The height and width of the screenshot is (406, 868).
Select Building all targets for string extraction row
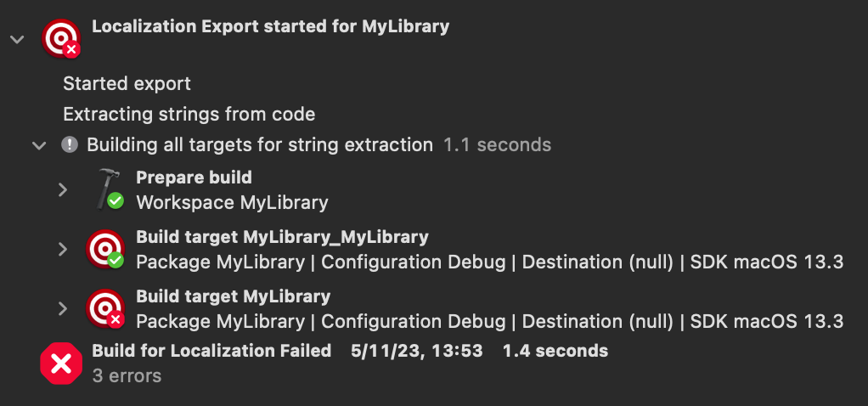(x=259, y=144)
